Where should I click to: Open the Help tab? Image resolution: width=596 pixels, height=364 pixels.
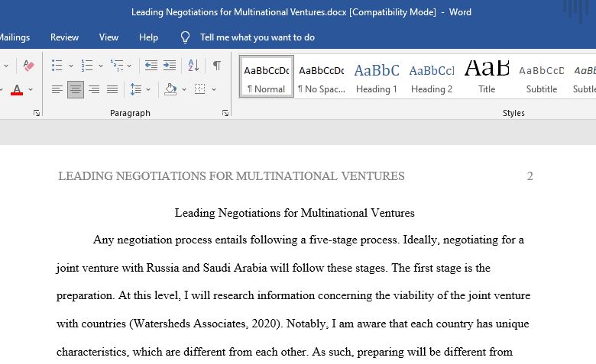148,37
